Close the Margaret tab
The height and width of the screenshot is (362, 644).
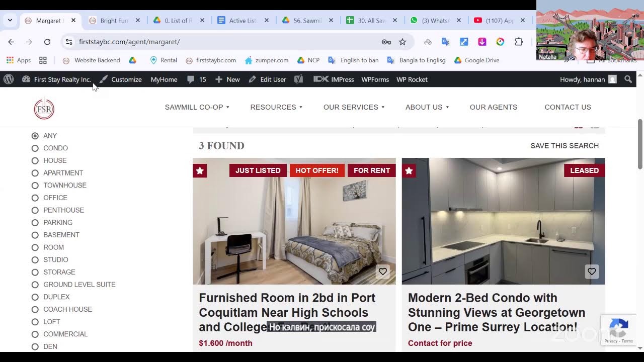click(x=73, y=21)
